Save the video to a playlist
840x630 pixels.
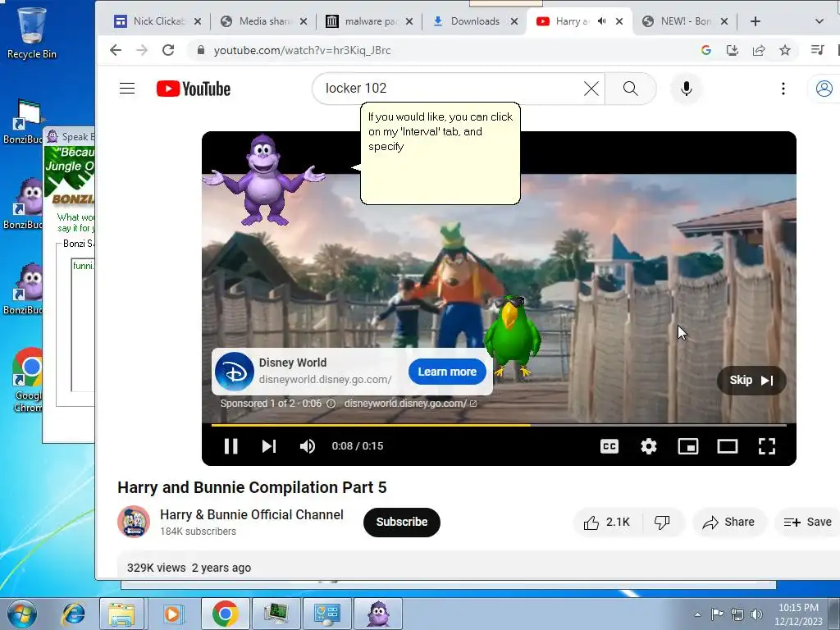tap(807, 523)
